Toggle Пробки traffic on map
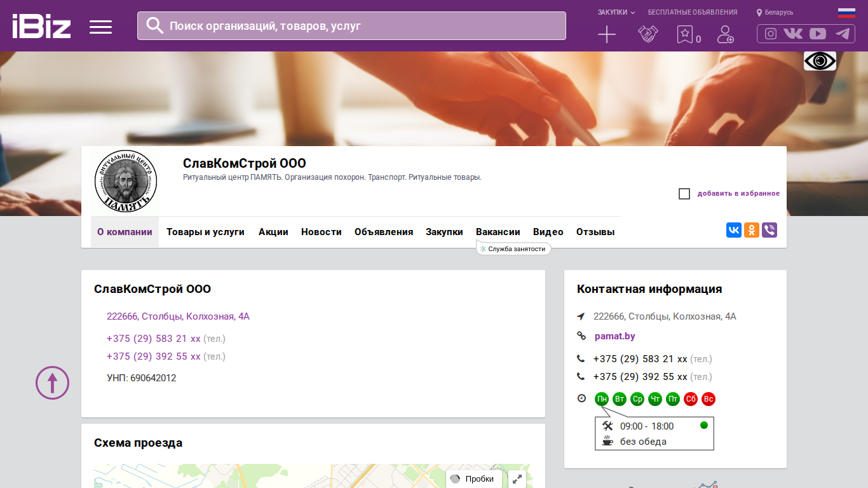The image size is (868, 488). point(474,479)
